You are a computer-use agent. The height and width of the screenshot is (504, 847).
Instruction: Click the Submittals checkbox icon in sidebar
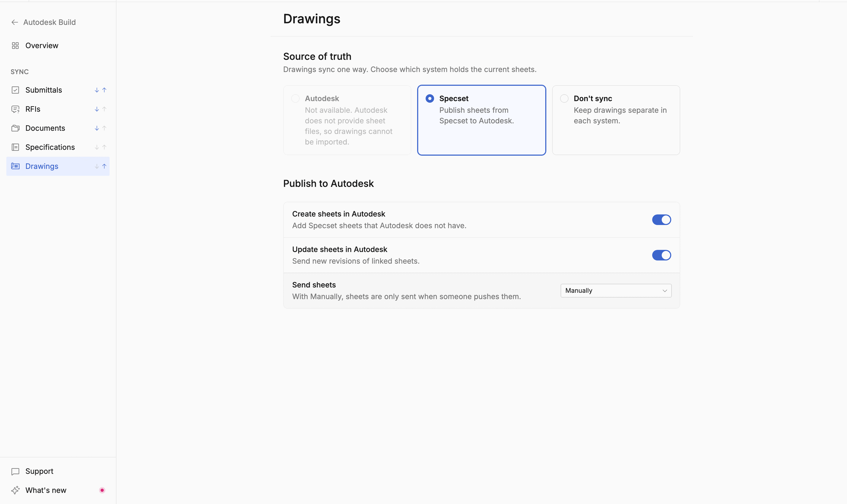[x=15, y=90]
